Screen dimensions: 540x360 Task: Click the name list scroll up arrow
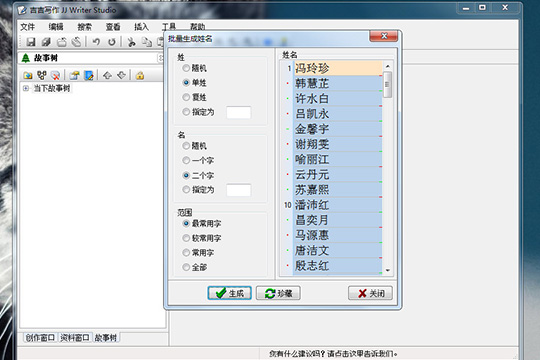pos(388,66)
